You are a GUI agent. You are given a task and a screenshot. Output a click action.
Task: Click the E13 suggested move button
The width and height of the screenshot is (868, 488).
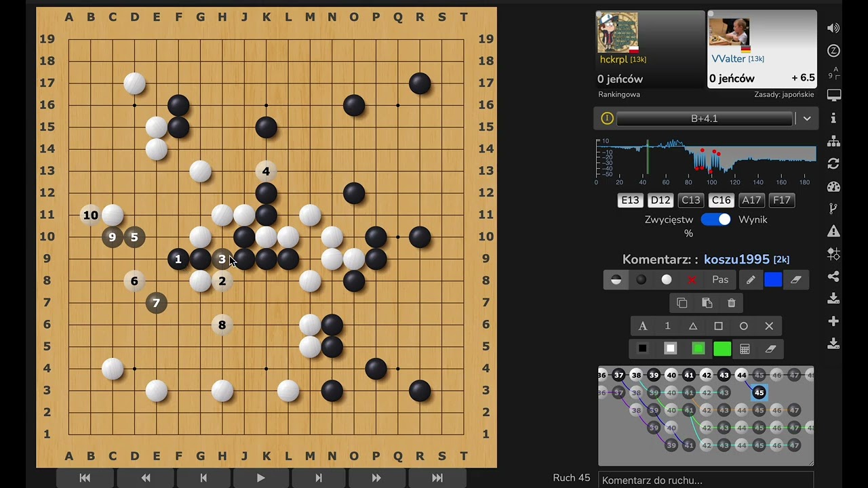(630, 200)
